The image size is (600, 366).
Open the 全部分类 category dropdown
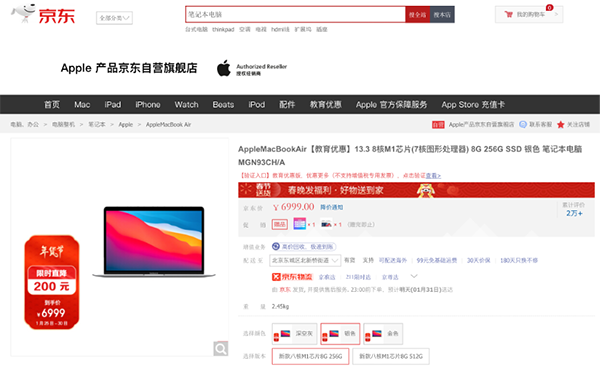tap(114, 18)
